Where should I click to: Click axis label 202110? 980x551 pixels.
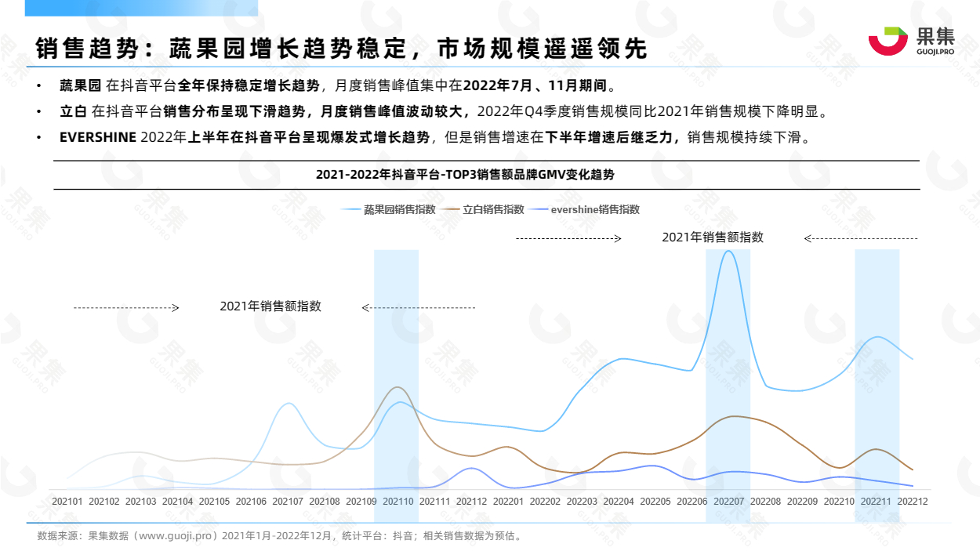tap(398, 501)
